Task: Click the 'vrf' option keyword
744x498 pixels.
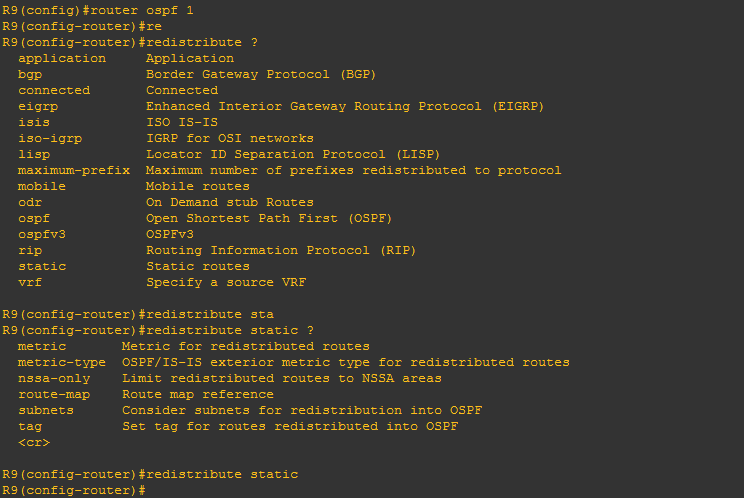Action: 30,283
